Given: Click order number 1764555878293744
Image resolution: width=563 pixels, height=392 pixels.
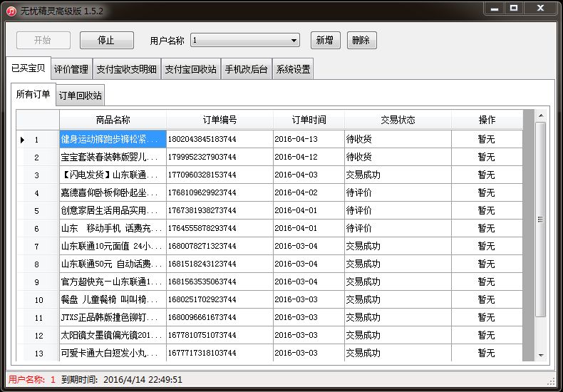Looking at the screenshot, I should coord(219,228).
